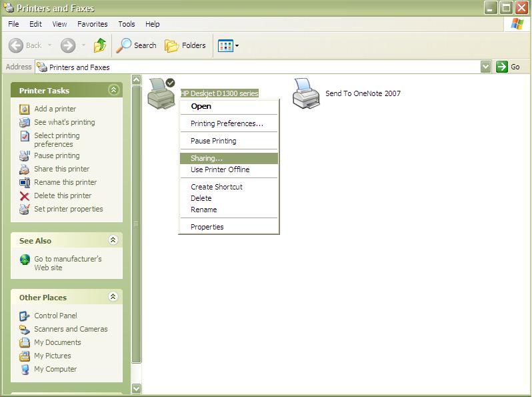This screenshot has width=532, height=397.
Task: Click the My Pictures icon
Action: click(25, 356)
